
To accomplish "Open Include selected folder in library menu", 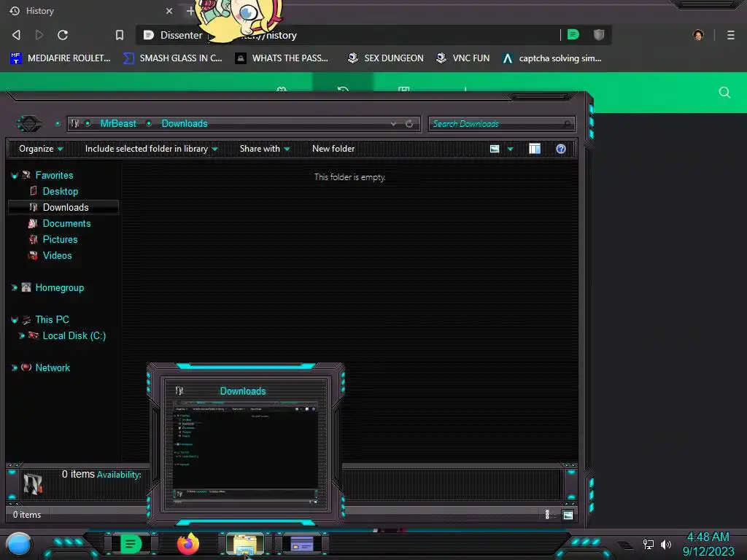I will 152,149.
